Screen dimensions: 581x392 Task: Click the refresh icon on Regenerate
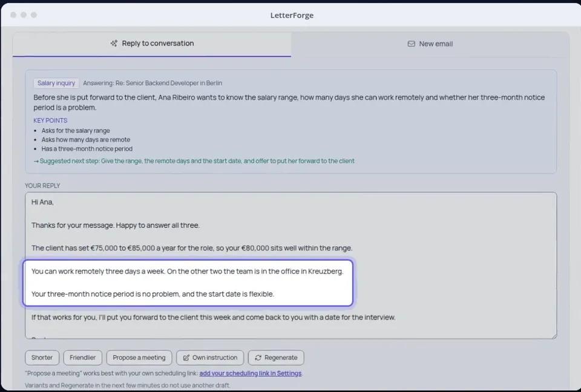click(258, 358)
